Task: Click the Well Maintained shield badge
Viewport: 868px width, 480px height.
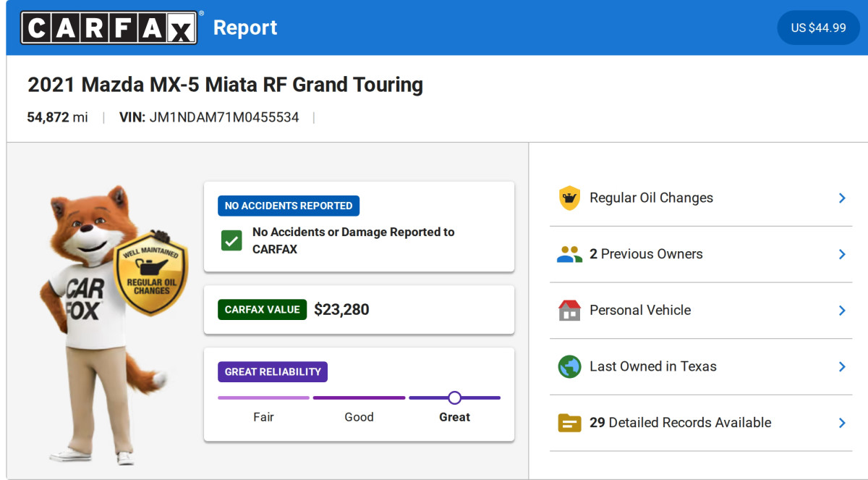Action: [x=151, y=274]
